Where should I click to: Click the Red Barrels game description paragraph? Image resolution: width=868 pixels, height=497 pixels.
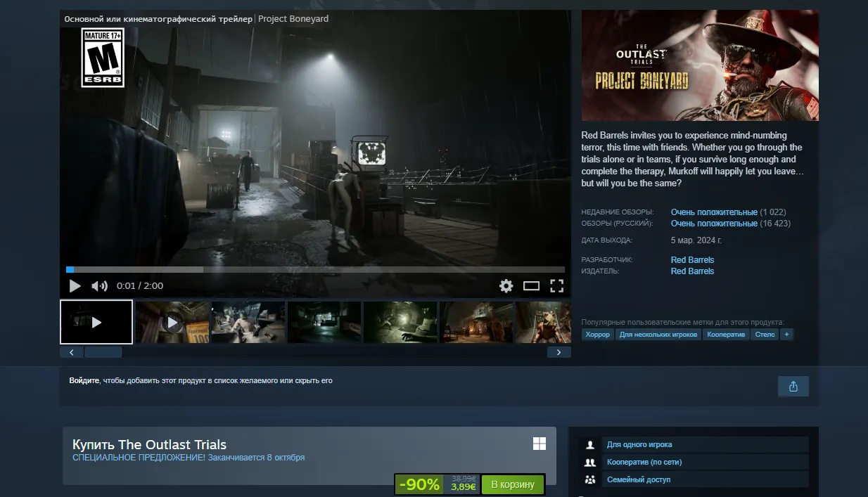692,160
